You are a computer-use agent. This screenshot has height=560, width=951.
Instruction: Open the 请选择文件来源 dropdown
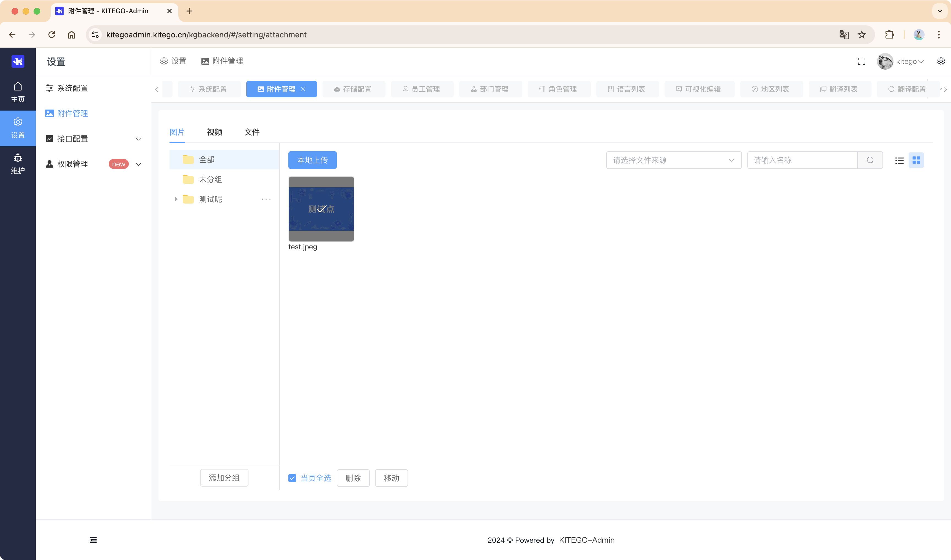tap(674, 160)
